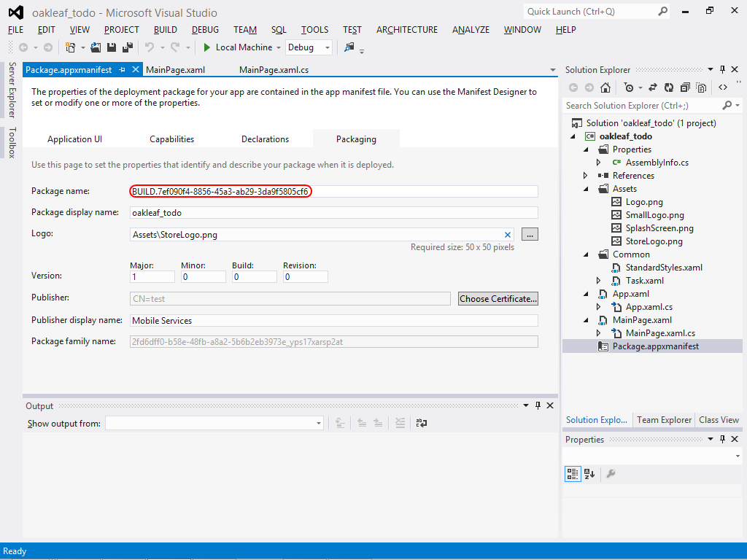747x560 pixels.
Task: Switch to the Capabilities tab
Action: [x=171, y=139]
